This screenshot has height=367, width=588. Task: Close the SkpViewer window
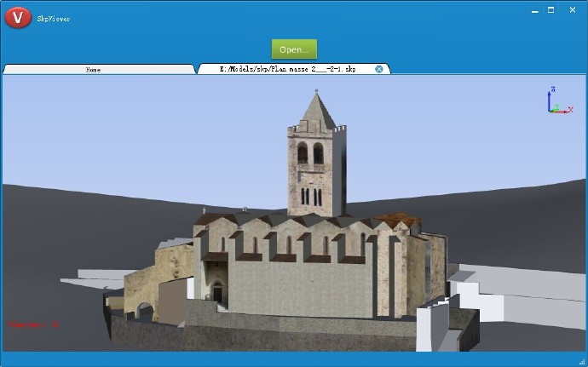(572, 10)
